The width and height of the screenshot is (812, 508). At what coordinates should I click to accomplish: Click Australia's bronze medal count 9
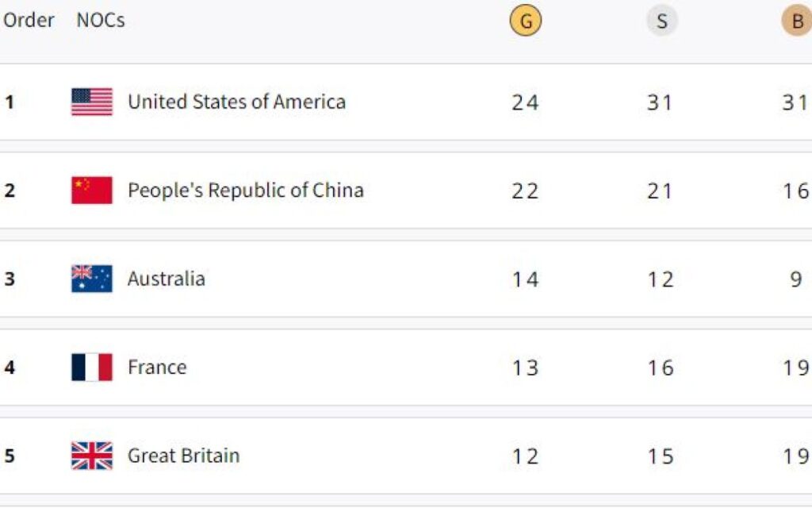click(796, 279)
